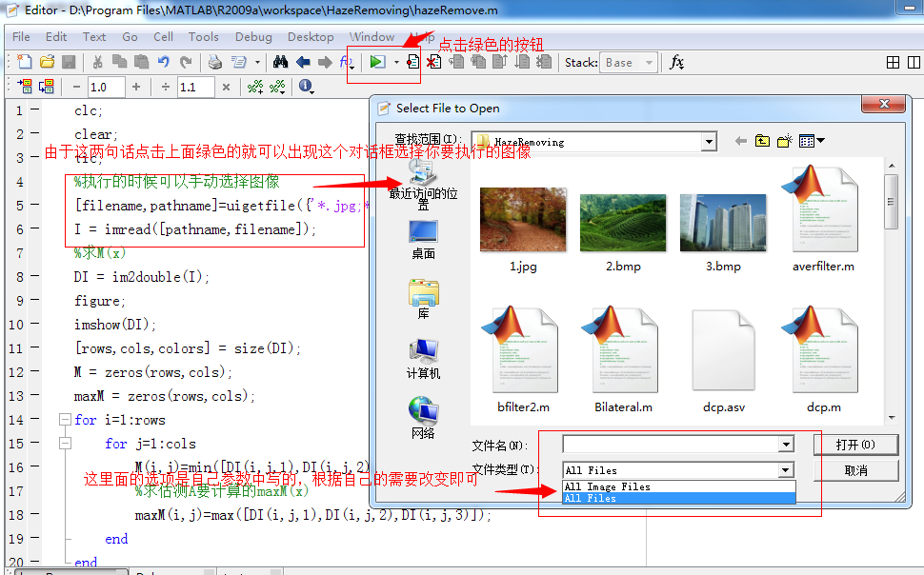
Task: Print the file with the printer icon
Action: 215,62
